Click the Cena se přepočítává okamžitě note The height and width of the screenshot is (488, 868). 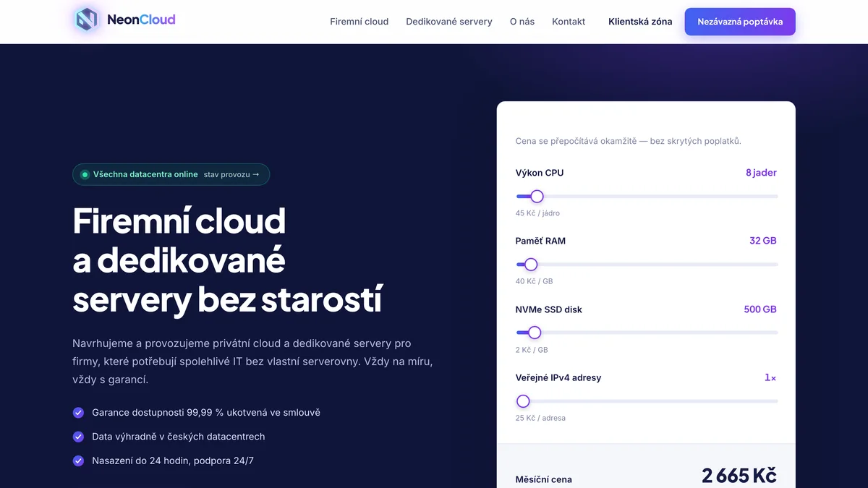(x=629, y=141)
